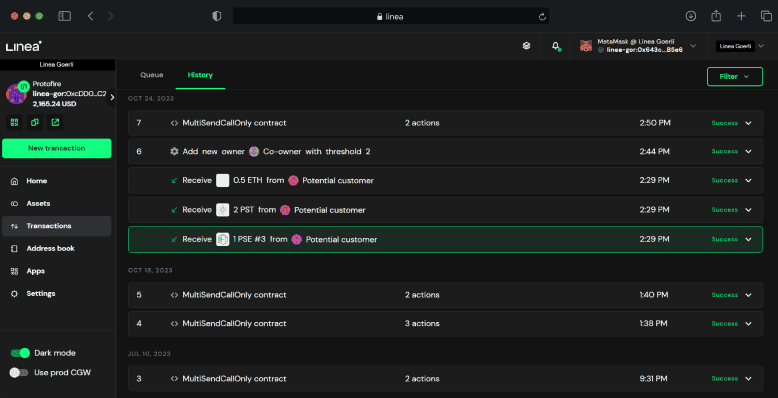Show QR code for Protofire safe
The height and width of the screenshot is (398, 778).
click(x=14, y=122)
